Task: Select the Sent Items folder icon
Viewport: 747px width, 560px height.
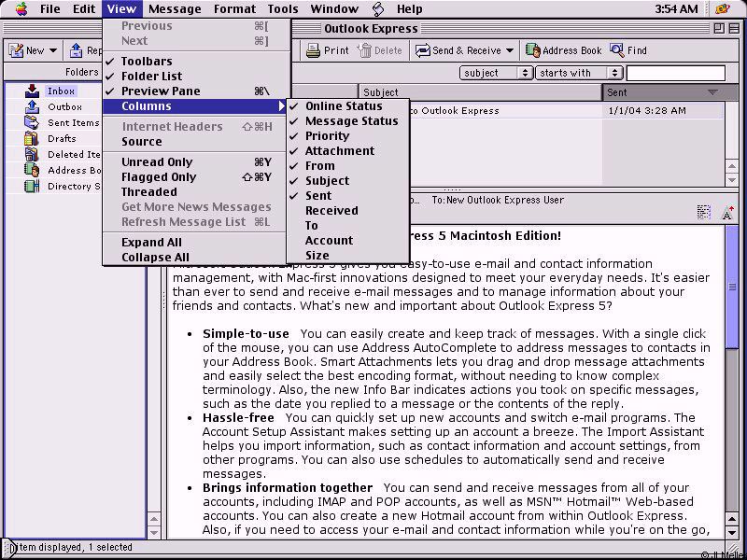Action: [32, 122]
